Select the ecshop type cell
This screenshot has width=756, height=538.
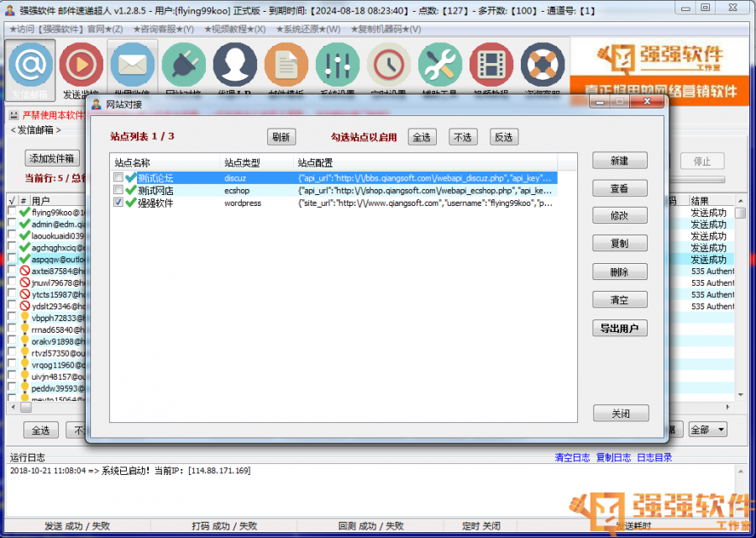coord(256,191)
